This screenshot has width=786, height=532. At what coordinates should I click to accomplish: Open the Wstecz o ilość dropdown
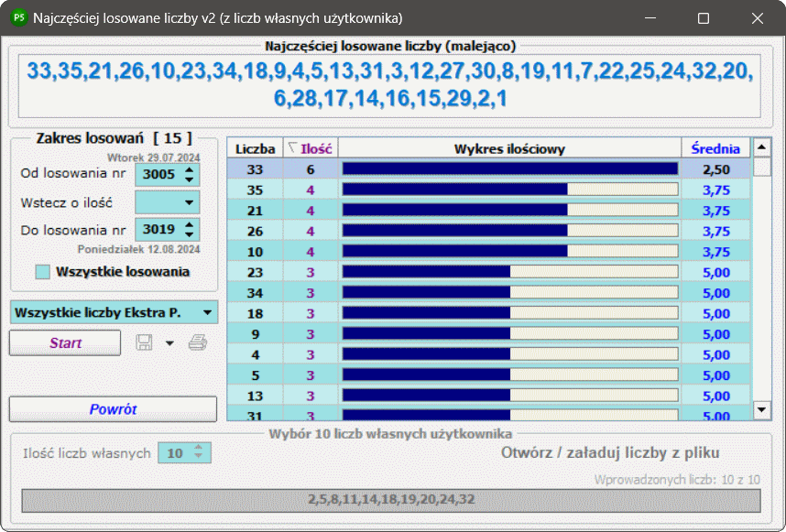click(x=189, y=203)
